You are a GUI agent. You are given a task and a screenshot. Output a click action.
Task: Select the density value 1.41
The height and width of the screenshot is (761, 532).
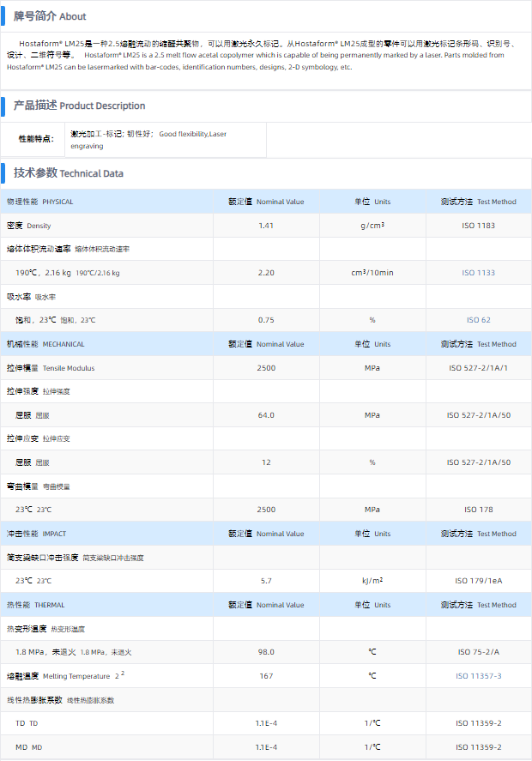[x=266, y=226]
